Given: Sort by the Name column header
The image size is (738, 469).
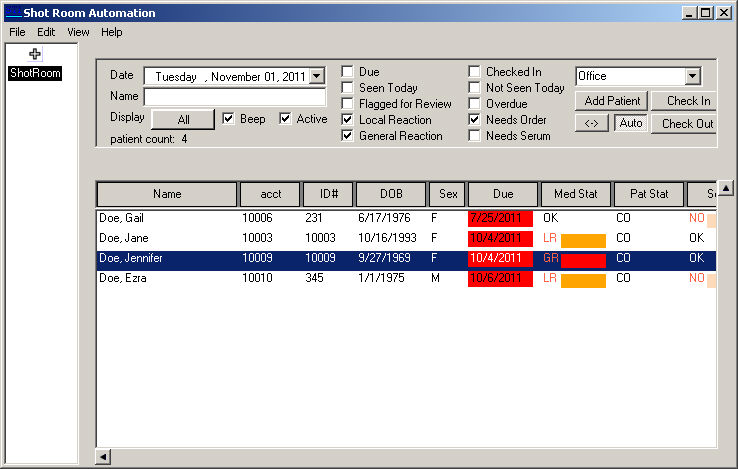Looking at the screenshot, I should coord(167,194).
